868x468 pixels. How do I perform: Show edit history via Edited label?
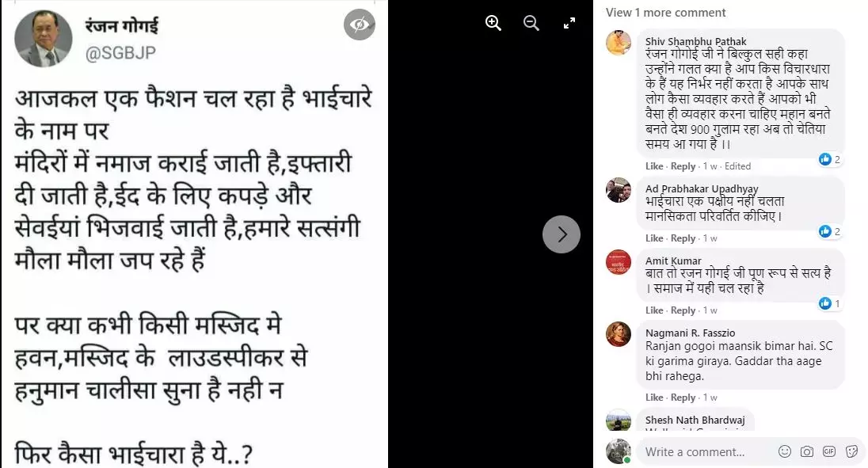pos(737,166)
